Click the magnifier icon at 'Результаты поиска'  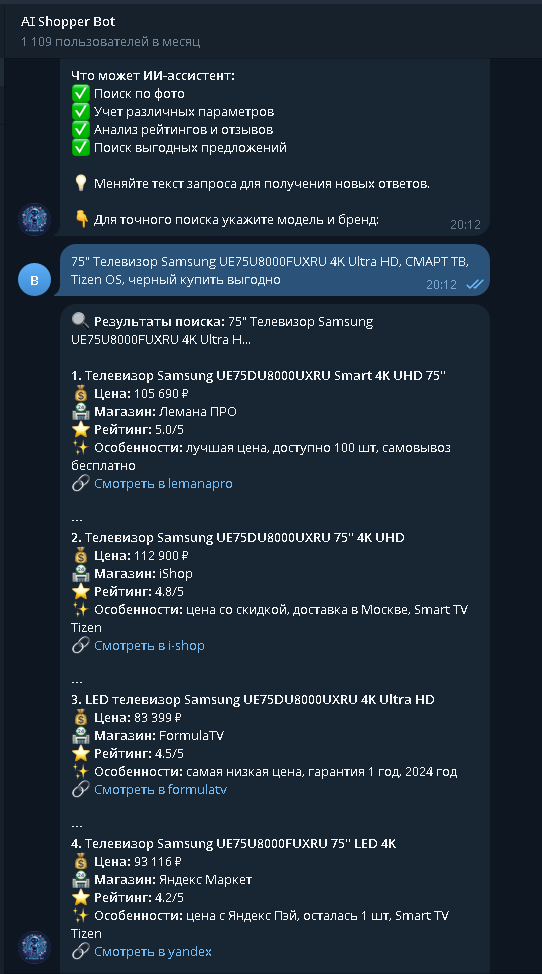click(x=80, y=321)
